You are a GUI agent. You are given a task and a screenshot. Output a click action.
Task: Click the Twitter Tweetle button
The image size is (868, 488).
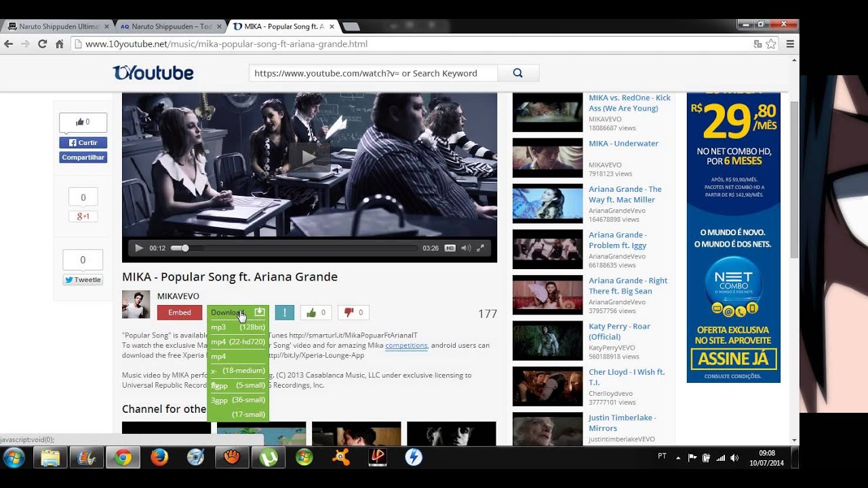pos(83,279)
